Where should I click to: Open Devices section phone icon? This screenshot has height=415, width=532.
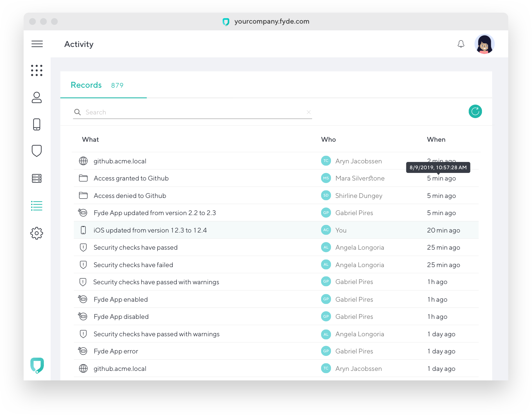[37, 124]
